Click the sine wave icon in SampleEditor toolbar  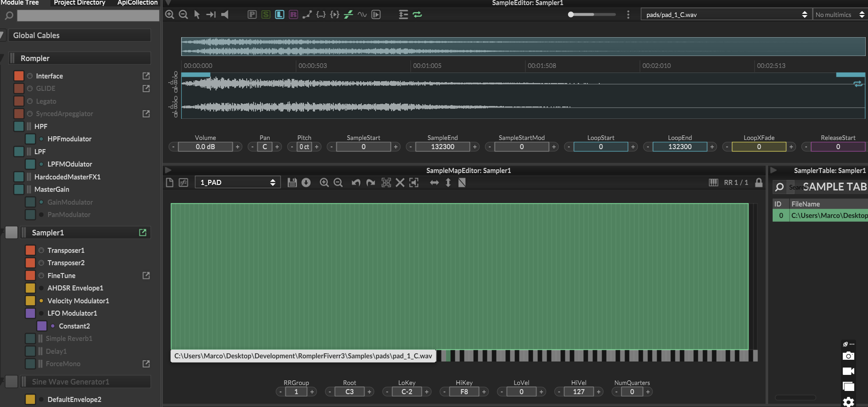[362, 15]
